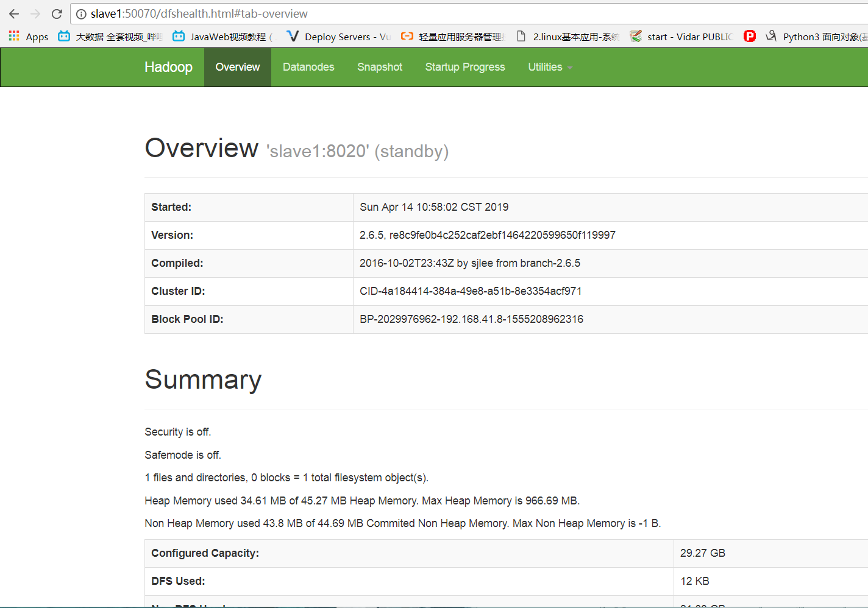The image size is (868, 608).
Task: Click the Heap Memory used line
Action: point(362,501)
